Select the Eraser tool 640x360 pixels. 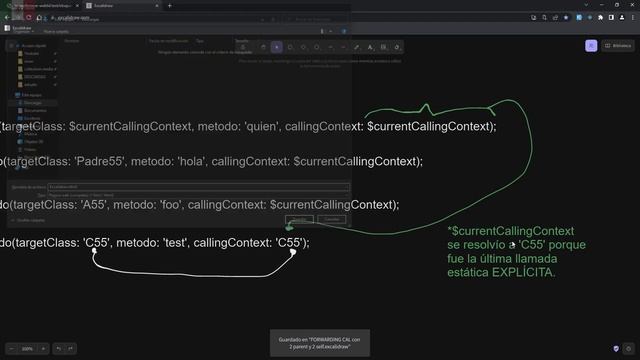pyautogui.click(x=397, y=47)
